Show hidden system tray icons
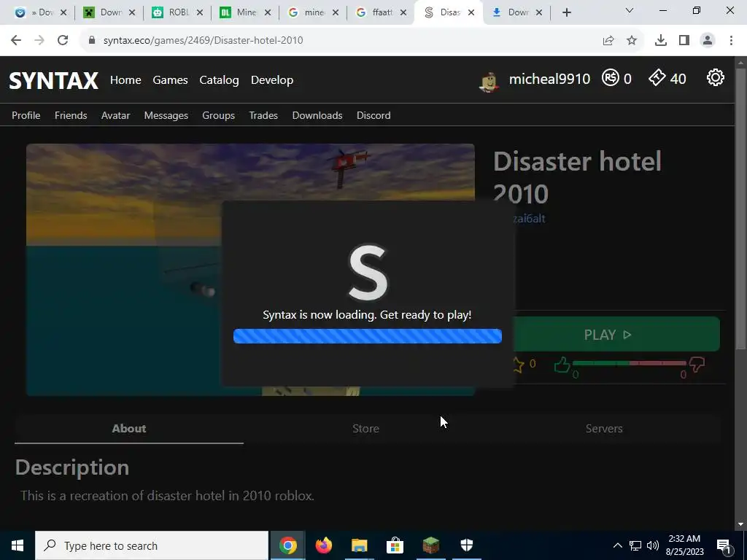747x560 pixels. [x=617, y=545]
